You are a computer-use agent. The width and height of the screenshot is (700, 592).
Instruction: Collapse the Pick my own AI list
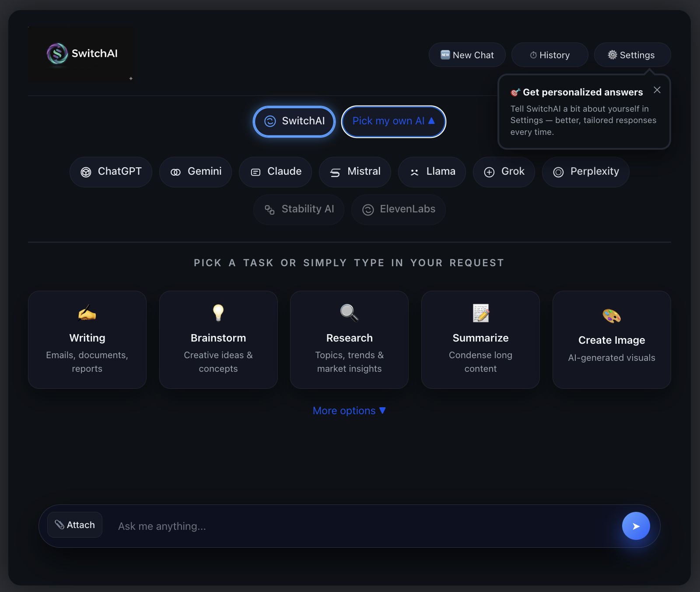tap(394, 121)
